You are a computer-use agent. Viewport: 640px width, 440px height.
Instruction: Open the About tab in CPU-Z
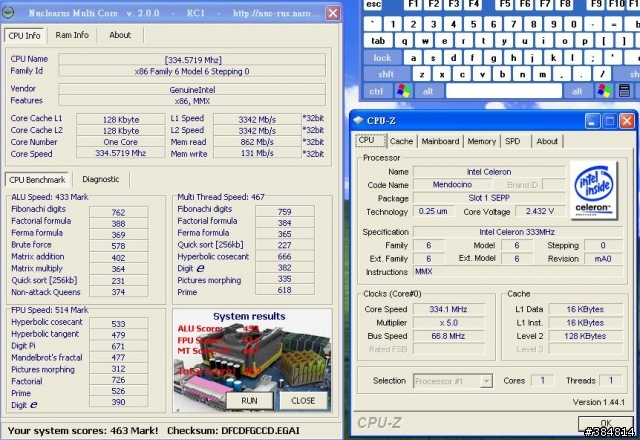click(x=547, y=141)
